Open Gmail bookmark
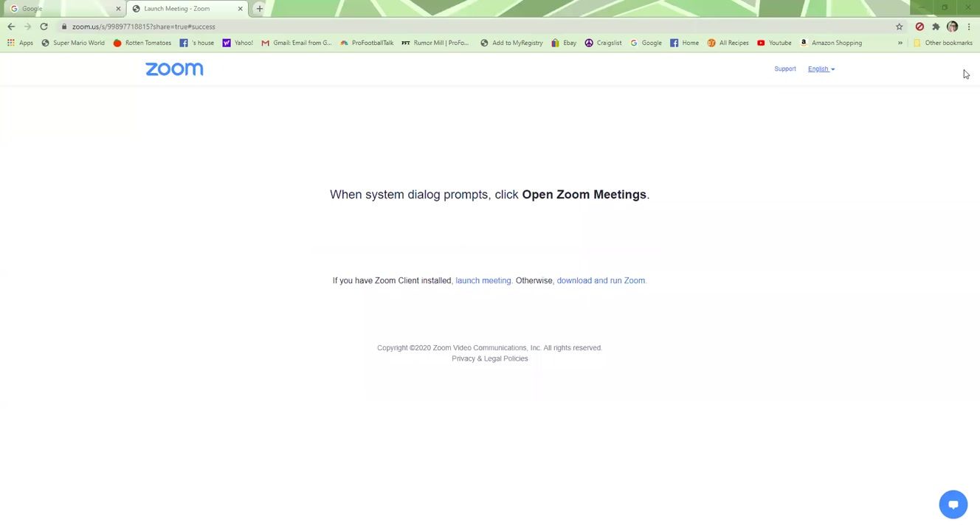 tap(296, 43)
